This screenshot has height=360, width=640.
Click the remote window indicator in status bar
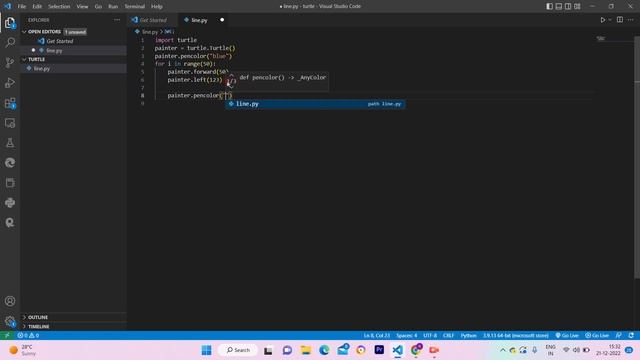(x=7, y=336)
